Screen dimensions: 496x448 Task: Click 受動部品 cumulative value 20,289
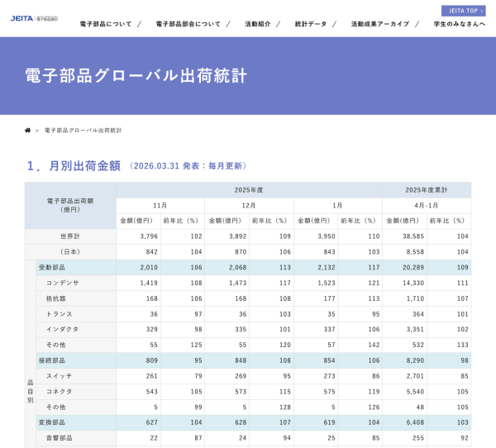(413, 267)
